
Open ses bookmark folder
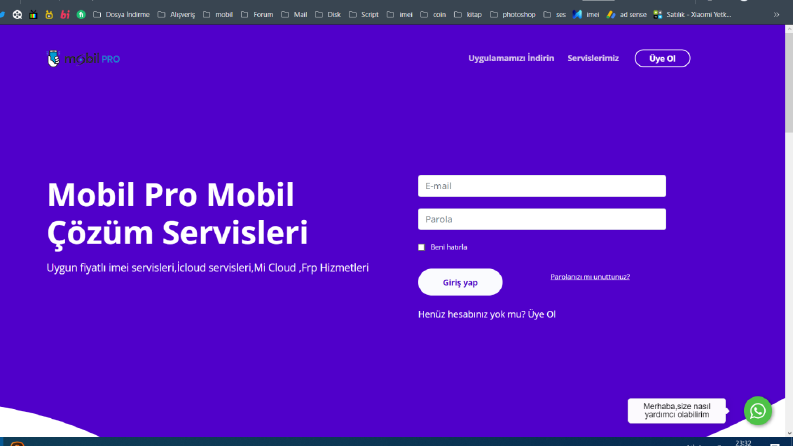(x=554, y=15)
